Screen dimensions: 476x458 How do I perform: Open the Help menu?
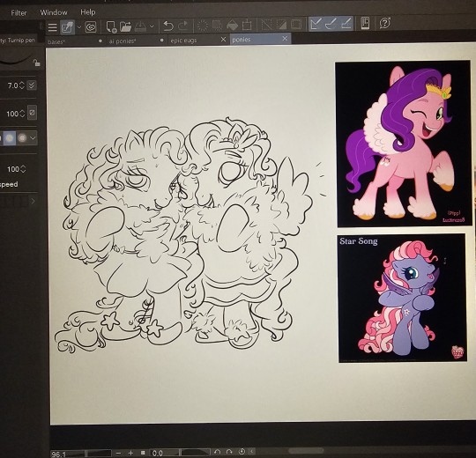pos(88,12)
